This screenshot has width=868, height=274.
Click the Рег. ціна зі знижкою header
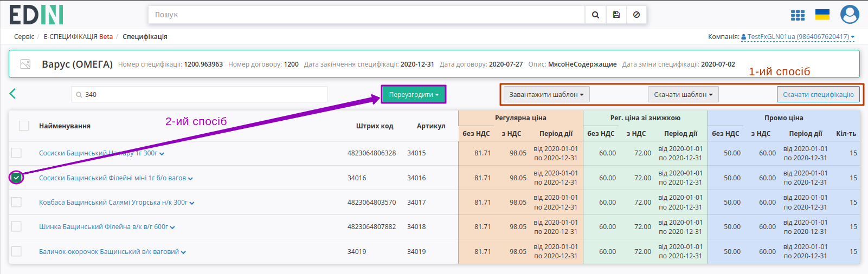click(645, 118)
